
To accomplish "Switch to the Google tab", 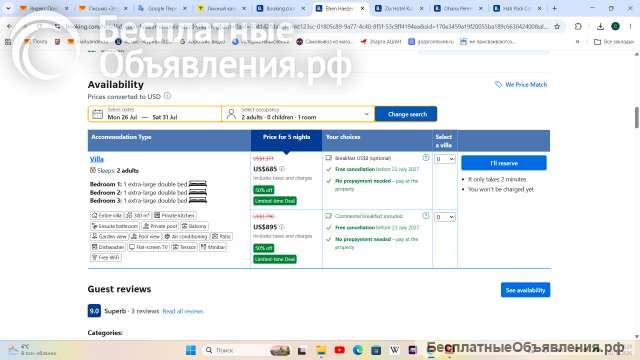I will (162, 8).
